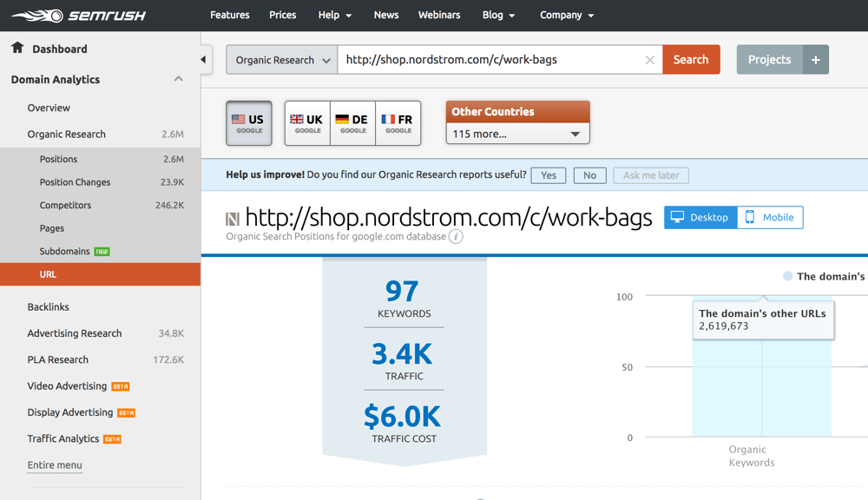Select UK Google database

tap(307, 123)
